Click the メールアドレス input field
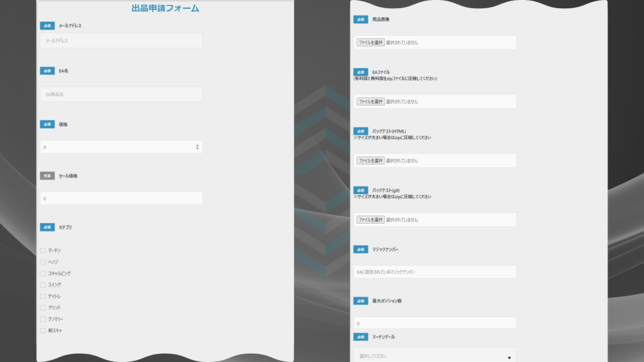Image resolution: width=644 pixels, height=362 pixels. 121,40
